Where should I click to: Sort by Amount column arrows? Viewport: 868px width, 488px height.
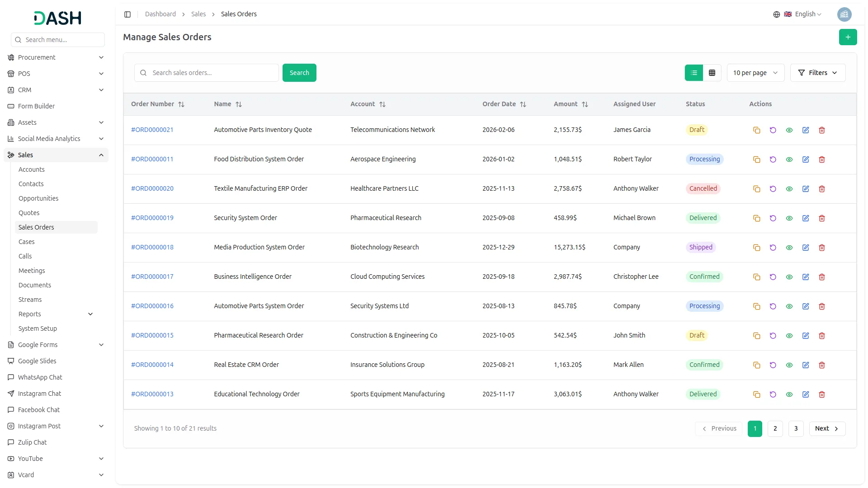pyautogui.click(x=585, y=104)
